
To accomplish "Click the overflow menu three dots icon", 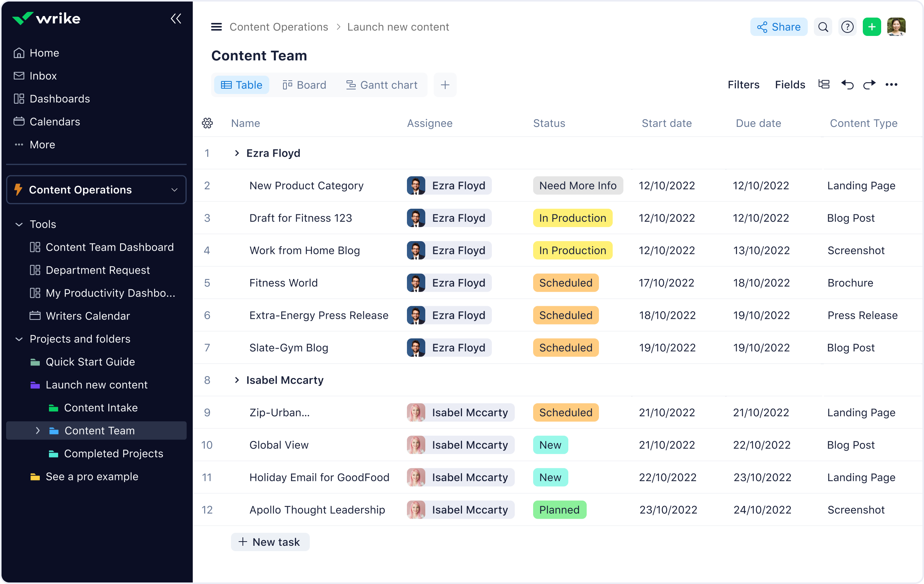I will click(x=892, y=84).
